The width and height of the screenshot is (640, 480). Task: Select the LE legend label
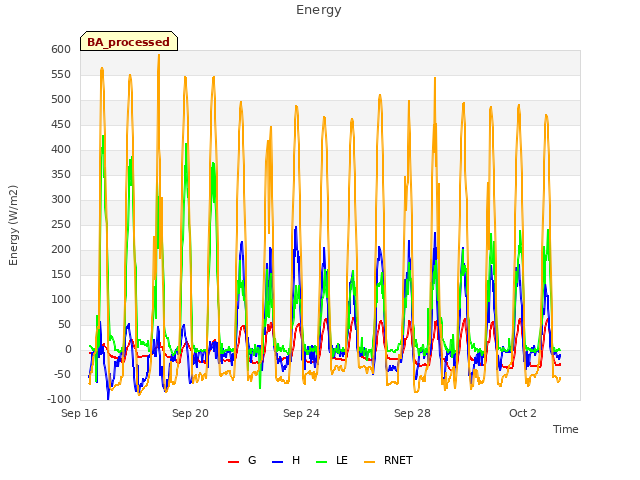[342, 460]
